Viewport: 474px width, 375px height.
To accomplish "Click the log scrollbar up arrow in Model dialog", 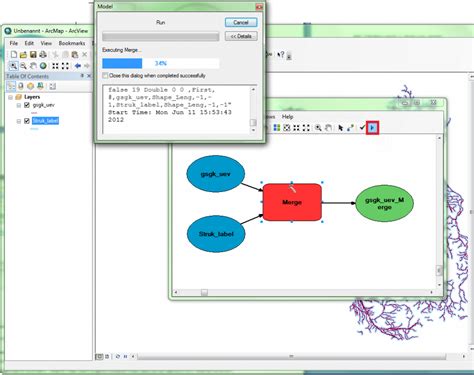I will pyautogui.click(x=253, y=90).
